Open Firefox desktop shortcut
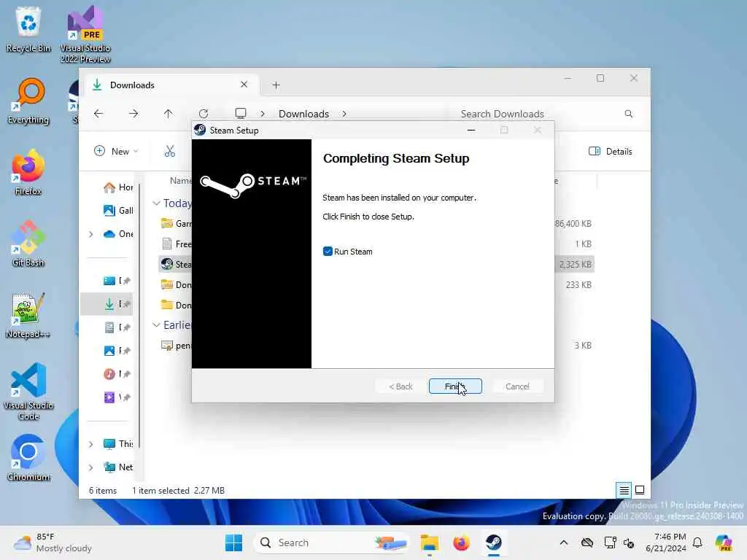 [28, 172]
